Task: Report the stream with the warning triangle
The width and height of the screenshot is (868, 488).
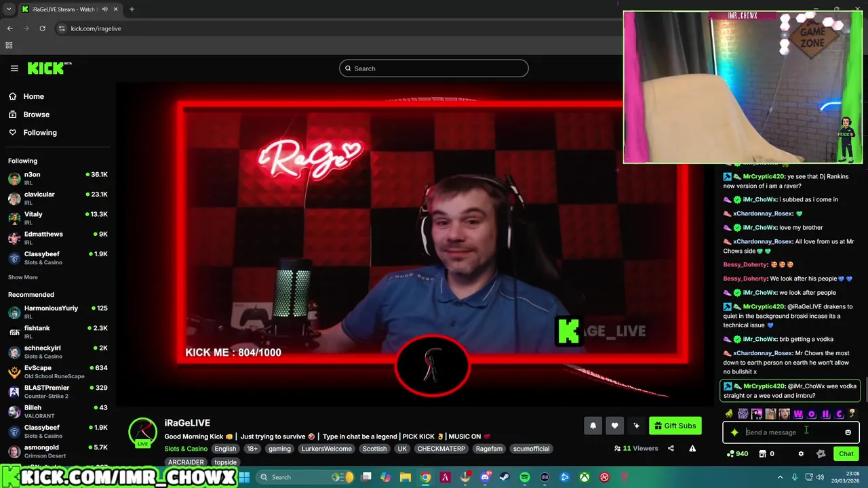Action: click(692, 448)
